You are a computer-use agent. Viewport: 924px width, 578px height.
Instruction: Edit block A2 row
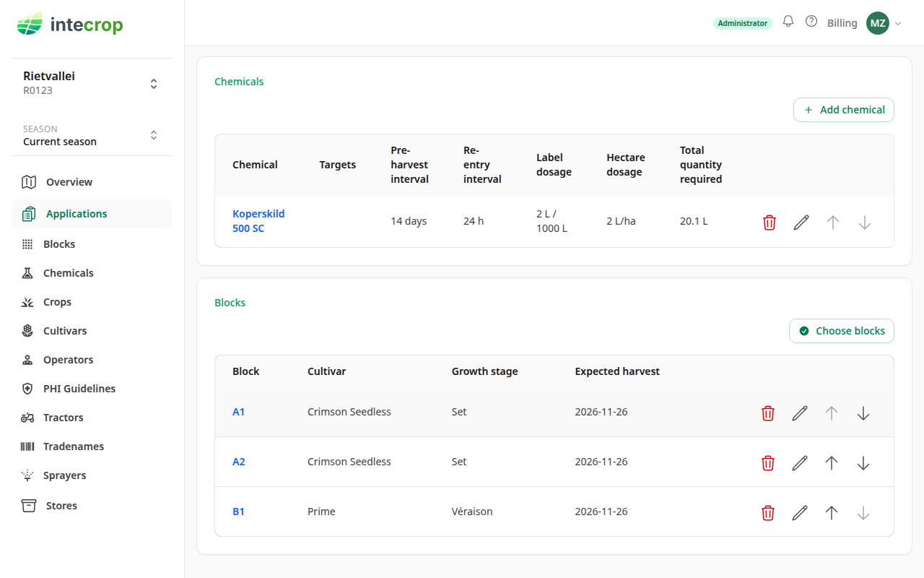click(x=800, y=463)
